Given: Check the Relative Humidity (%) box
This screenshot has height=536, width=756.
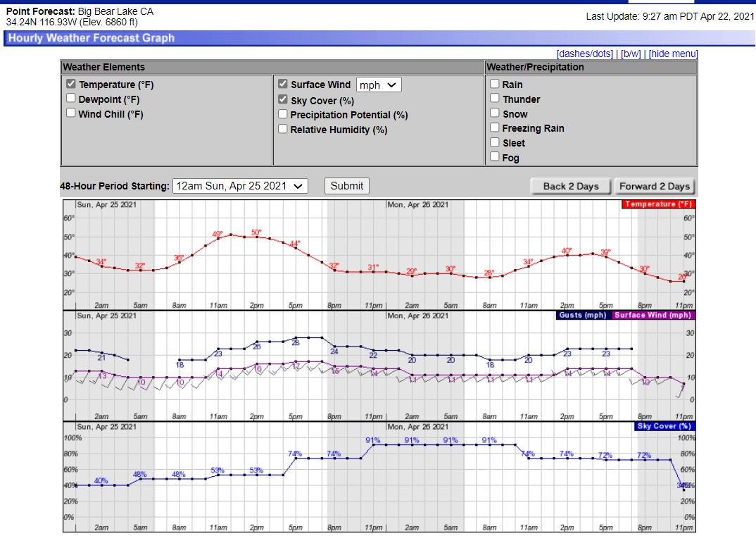Looking at the screenshot, I should 283,129.
